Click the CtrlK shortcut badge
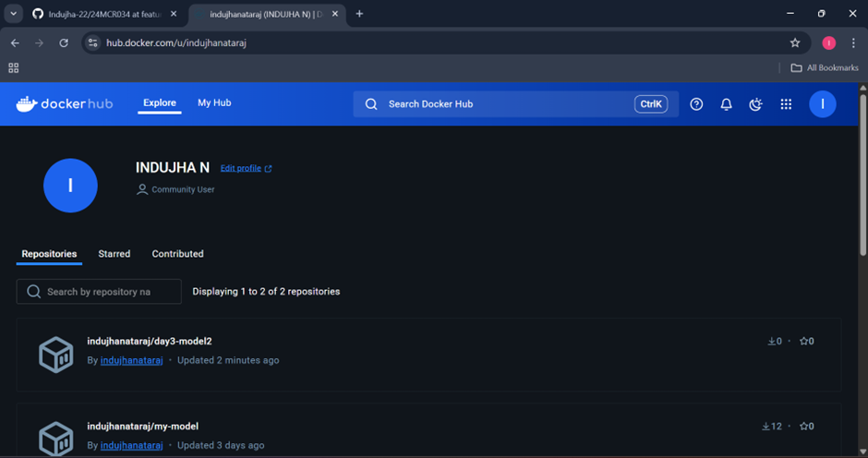Screen dimensions: 868x458 [x=651, y=104]
